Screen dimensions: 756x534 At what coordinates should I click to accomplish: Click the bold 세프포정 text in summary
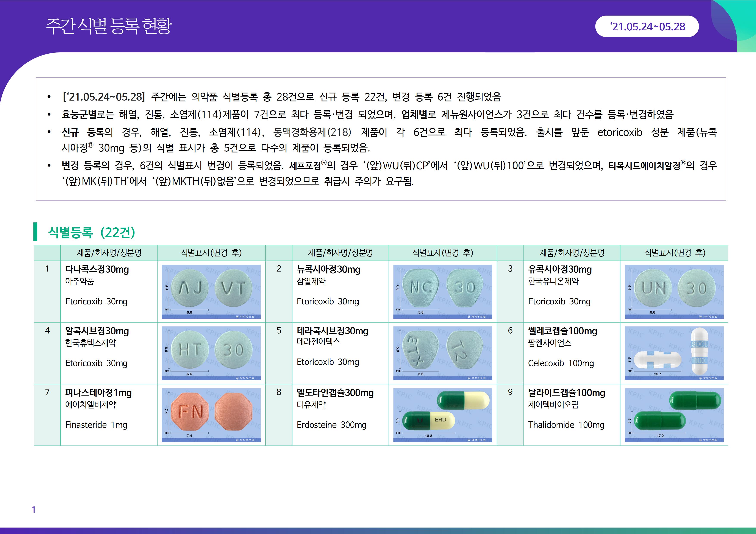click(305, 165)
